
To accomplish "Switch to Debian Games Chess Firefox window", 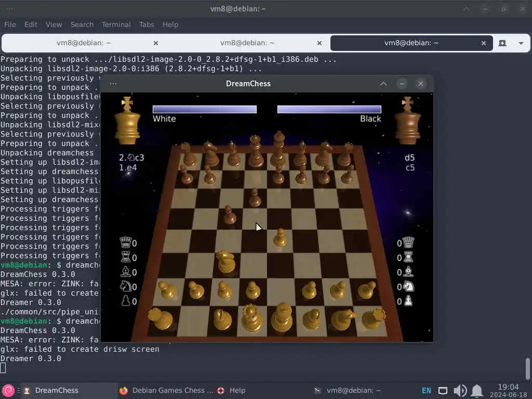I will (166, 391).
